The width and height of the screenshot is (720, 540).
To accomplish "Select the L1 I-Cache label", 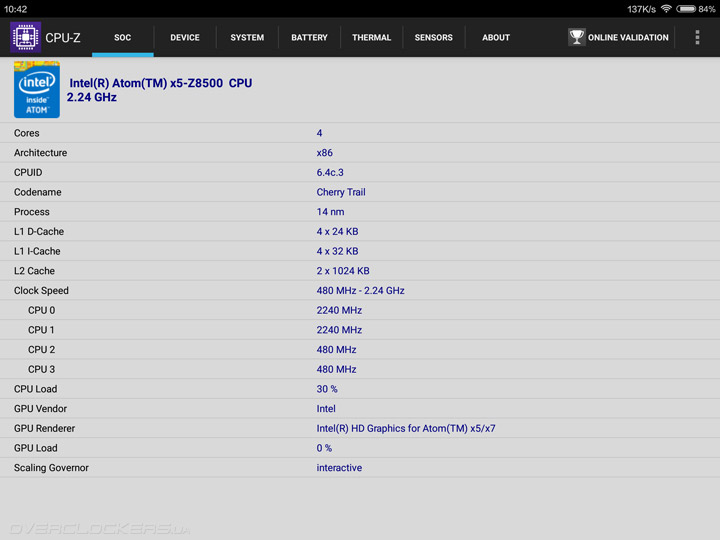I will [37, 252].
